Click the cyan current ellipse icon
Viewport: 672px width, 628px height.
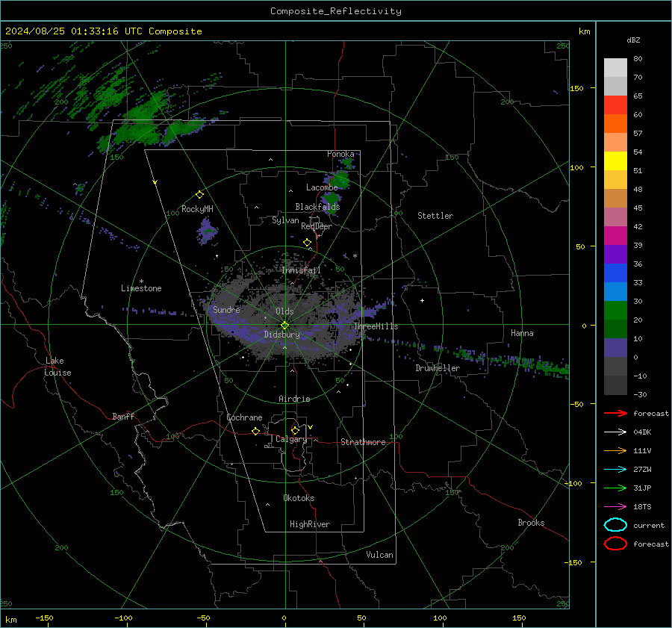(x=615, y=525)
